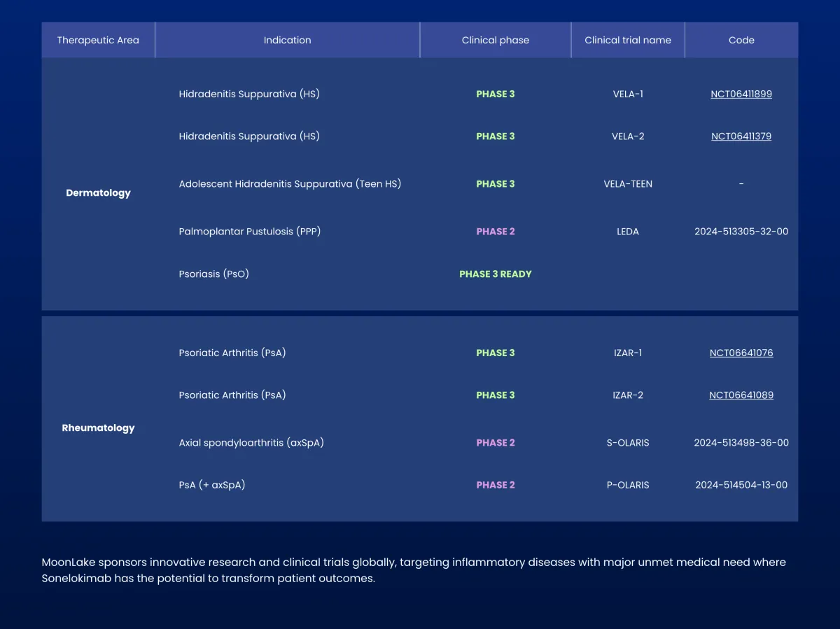Click the VELA-TEEN trial name
Viewport: 840px width, 629px height.
pyautogui.click(x=627, y=184)
